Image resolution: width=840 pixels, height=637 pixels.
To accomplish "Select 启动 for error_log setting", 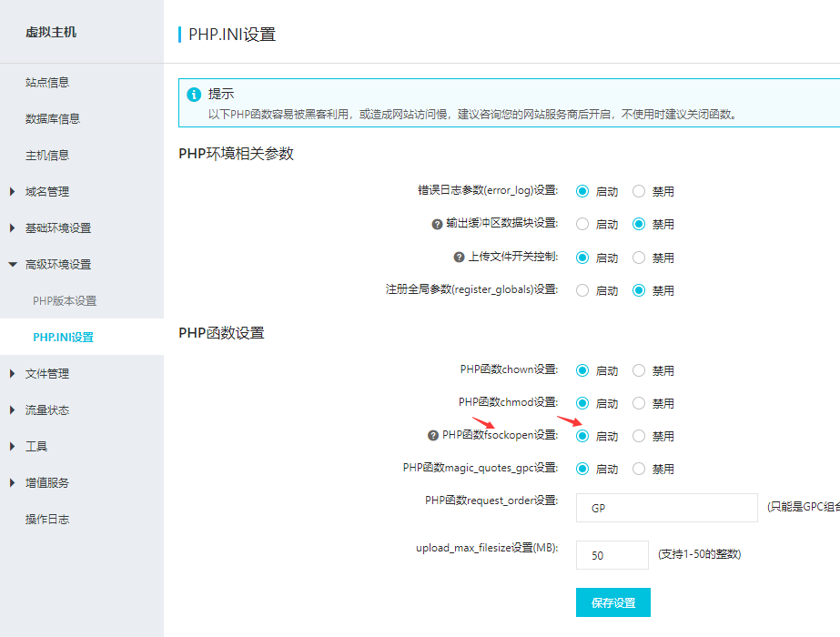I will click(x=582, y=191).
